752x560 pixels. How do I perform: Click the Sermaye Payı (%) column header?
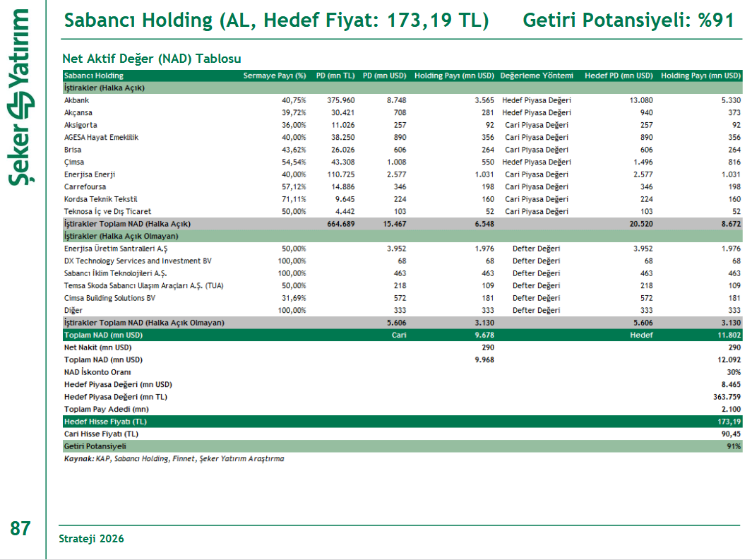pyautogui.click(x=275, y=76)
